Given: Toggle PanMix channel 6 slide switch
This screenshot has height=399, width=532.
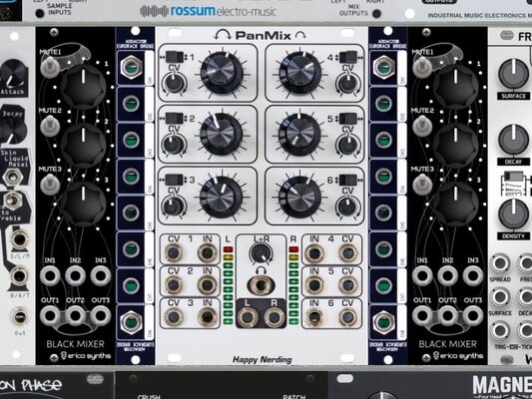Looking at the screenshot, I should (348, 180).
